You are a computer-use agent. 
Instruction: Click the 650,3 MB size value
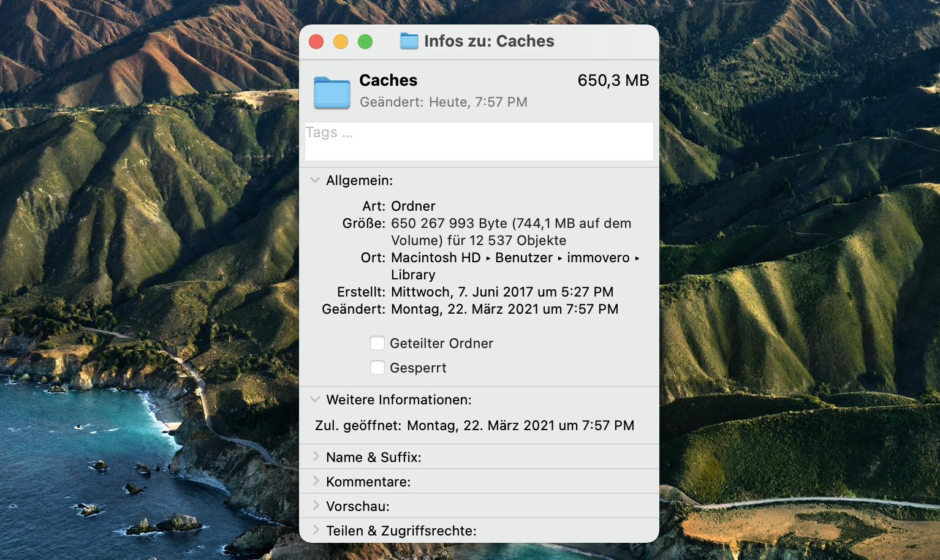613,80
